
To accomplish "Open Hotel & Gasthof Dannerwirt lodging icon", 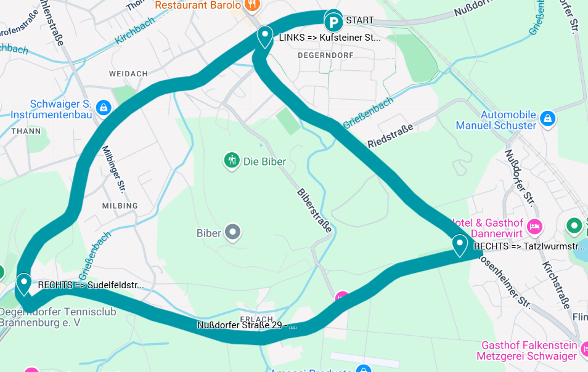I will pos(534,227).
